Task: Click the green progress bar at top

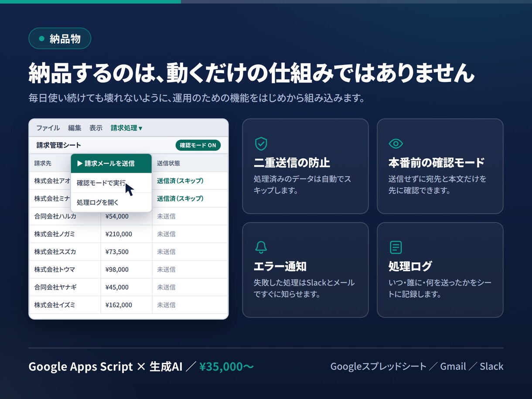Action: tap(90, 2)
